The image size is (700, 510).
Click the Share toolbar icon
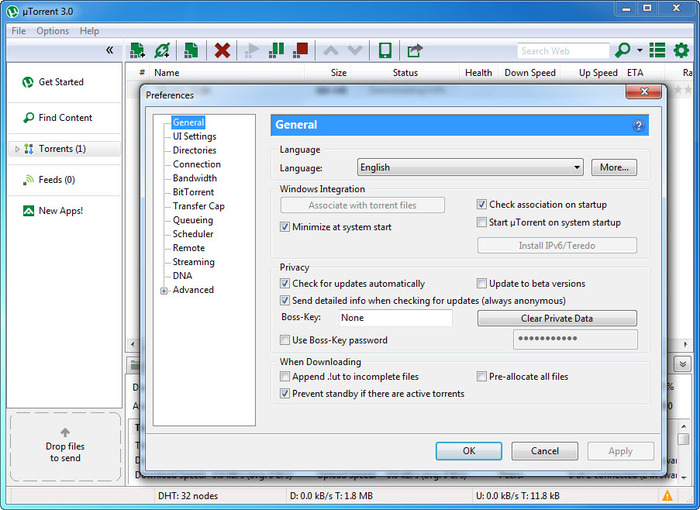coord(414,50)
